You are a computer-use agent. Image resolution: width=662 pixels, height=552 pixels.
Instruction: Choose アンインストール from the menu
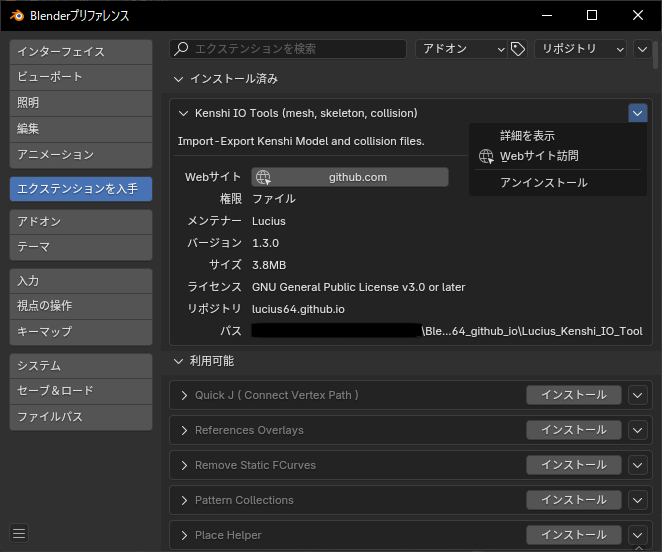pos(558,183)
